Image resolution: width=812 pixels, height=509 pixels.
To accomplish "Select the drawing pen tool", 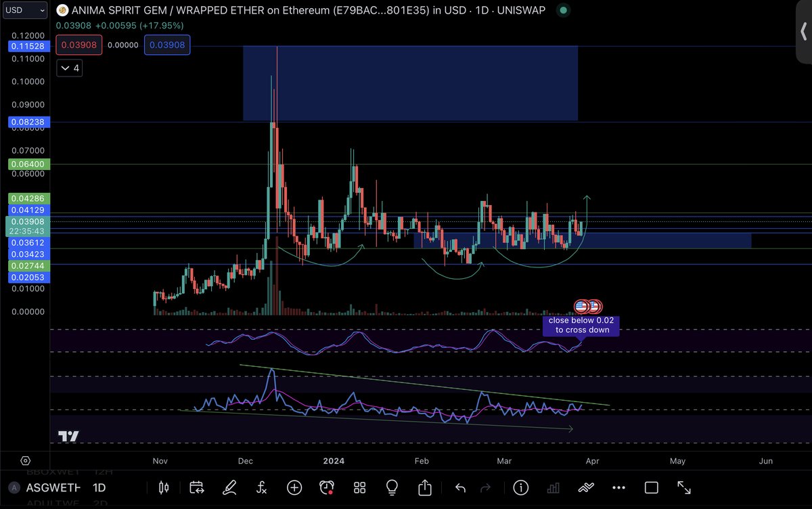I will point(230,487).
